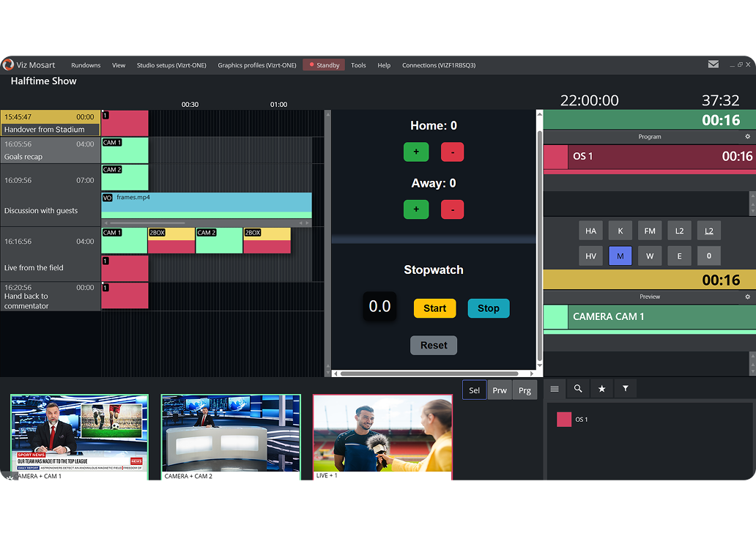Click the OS 1 red color swatch

pos(563,420)
